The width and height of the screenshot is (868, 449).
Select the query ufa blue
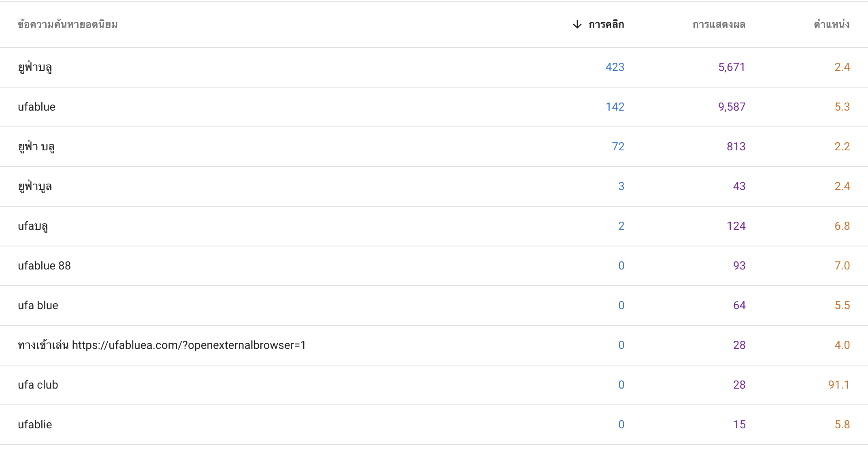coord(434,306)
